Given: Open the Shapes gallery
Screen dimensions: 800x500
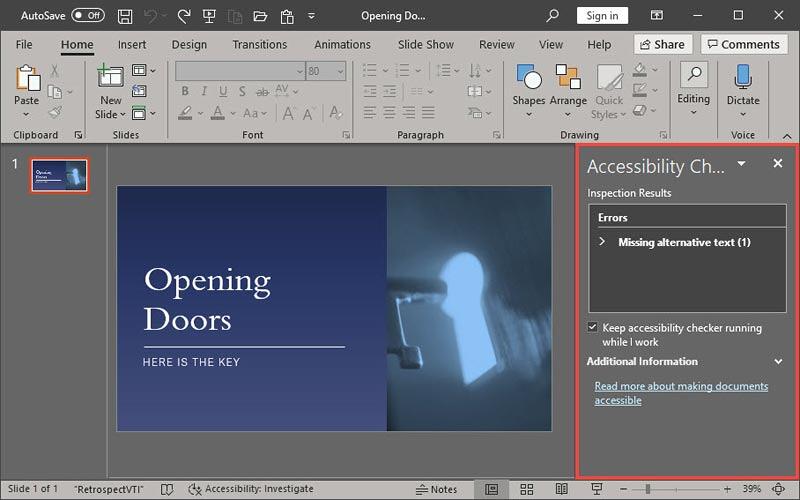Looking at the screenshot, I should 529,91.
